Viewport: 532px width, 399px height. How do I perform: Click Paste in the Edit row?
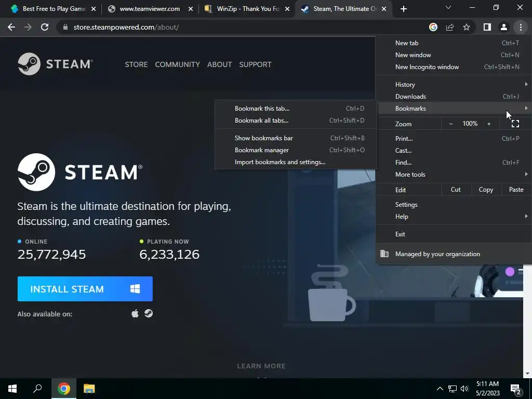pyautogui.click(x=516, y=190)
